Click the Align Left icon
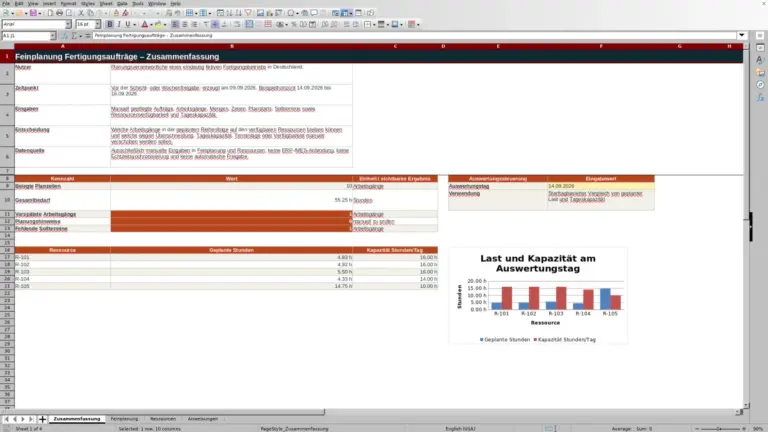This screenshot has width=768, height=432. tap(175, 24)
